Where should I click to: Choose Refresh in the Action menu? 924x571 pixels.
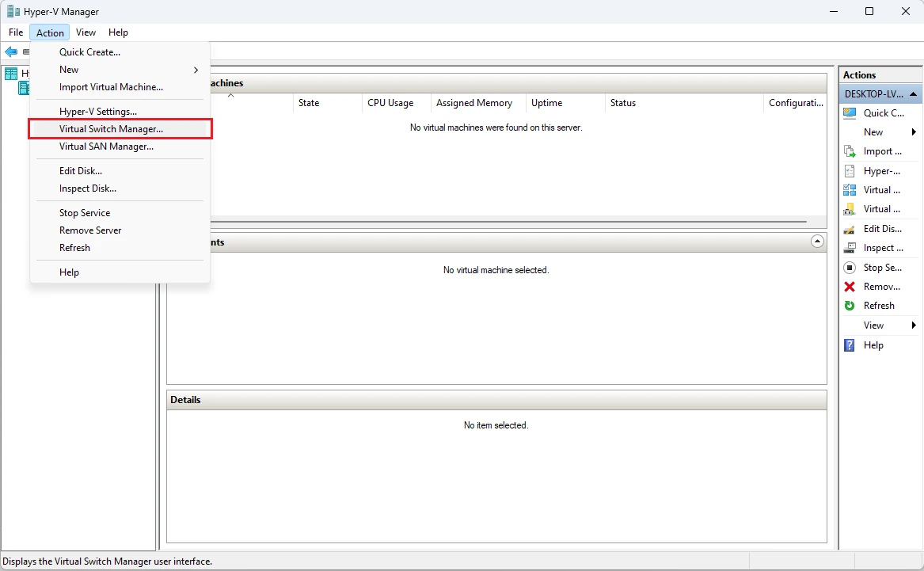(120, 248)
